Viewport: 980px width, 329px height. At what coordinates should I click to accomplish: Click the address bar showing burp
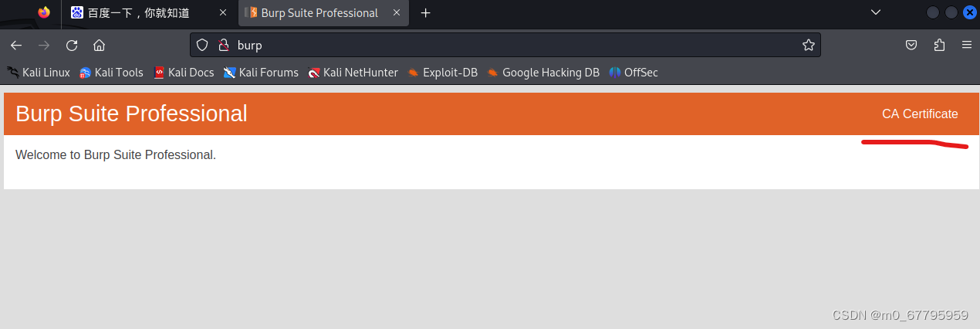click(505, 45)
